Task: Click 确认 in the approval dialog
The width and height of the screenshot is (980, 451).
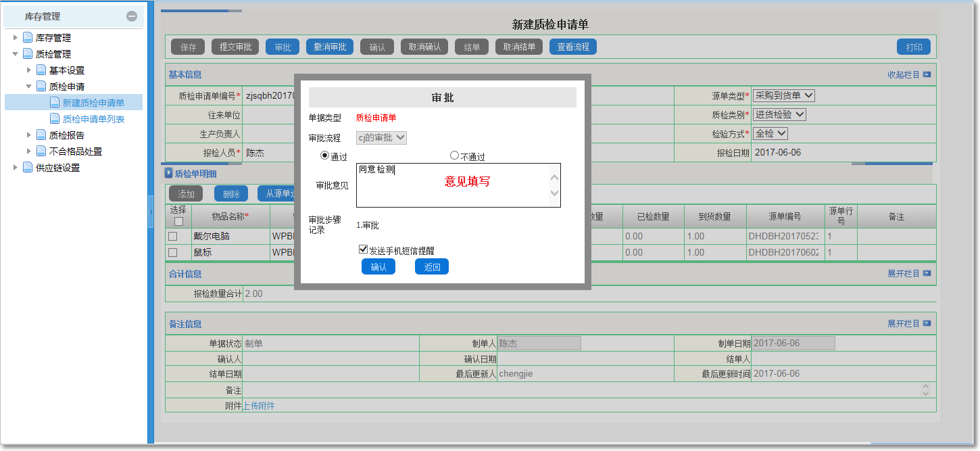Action: click(378, 266)
